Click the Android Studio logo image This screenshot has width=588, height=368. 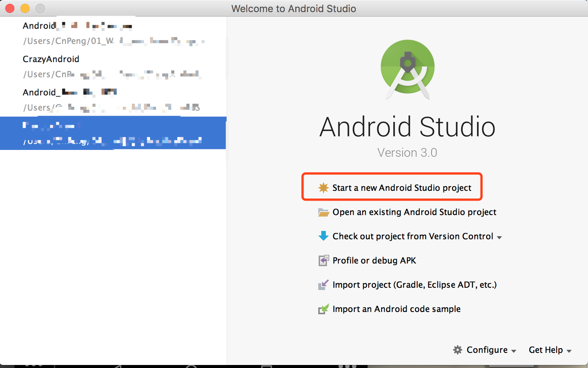pyautogui.click(x=408, y=69)
